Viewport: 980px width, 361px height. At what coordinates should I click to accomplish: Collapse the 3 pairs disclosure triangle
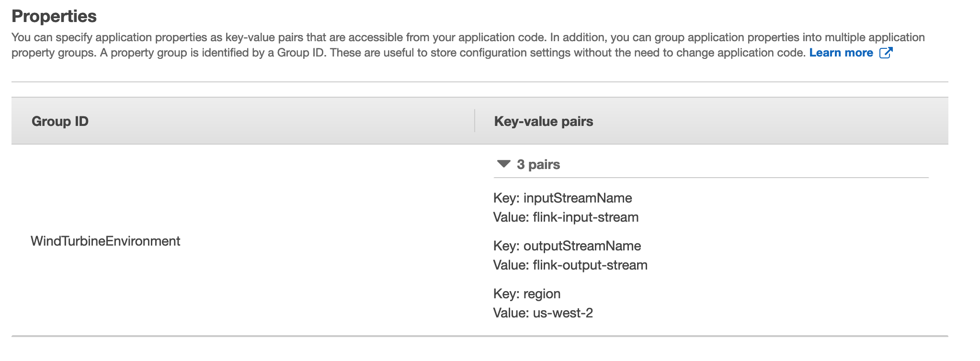coord(503,164)
